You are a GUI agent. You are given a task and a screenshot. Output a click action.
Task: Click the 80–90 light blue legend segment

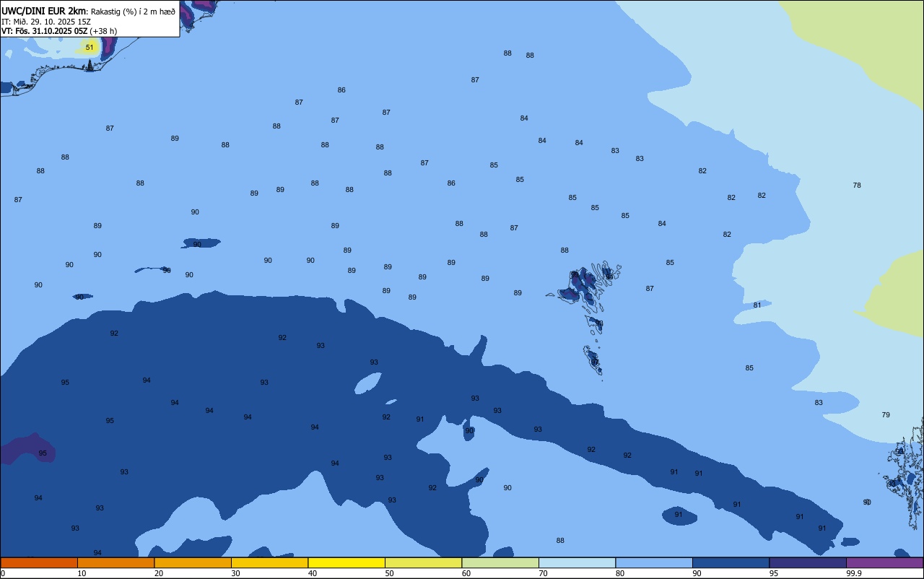(x=654, y=562)
